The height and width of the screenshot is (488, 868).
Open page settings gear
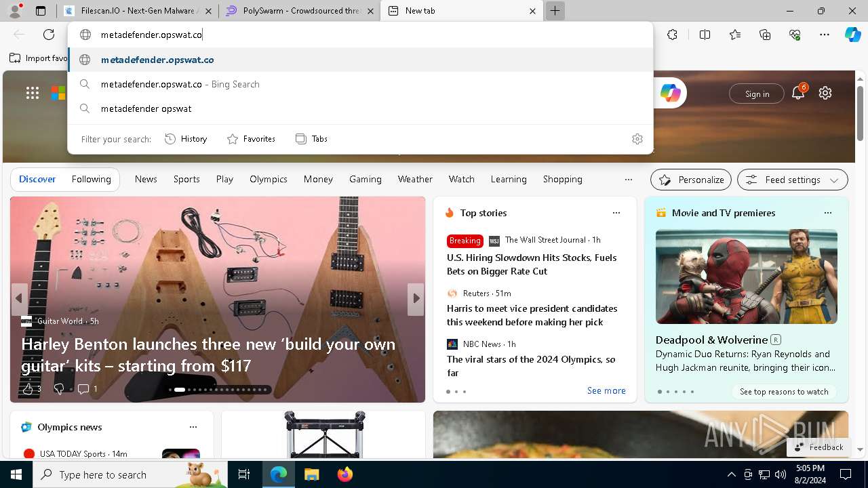[825, 94]
